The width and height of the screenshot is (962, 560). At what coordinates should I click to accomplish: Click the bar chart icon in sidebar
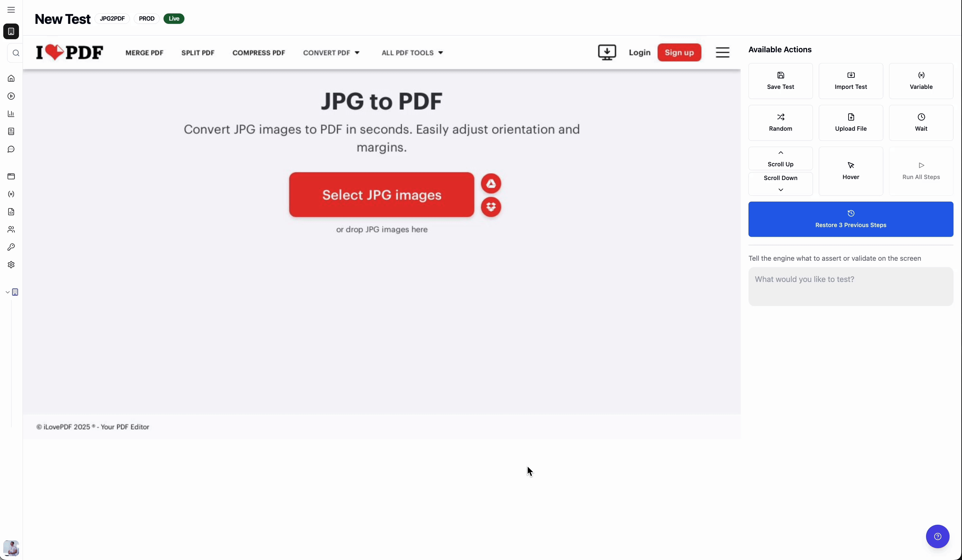point(11,114)
